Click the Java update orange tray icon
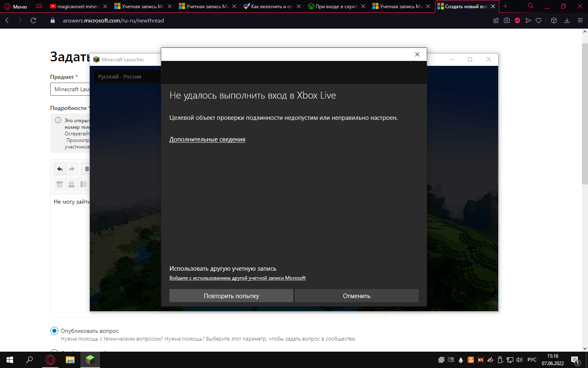 (x=471, y=360)
